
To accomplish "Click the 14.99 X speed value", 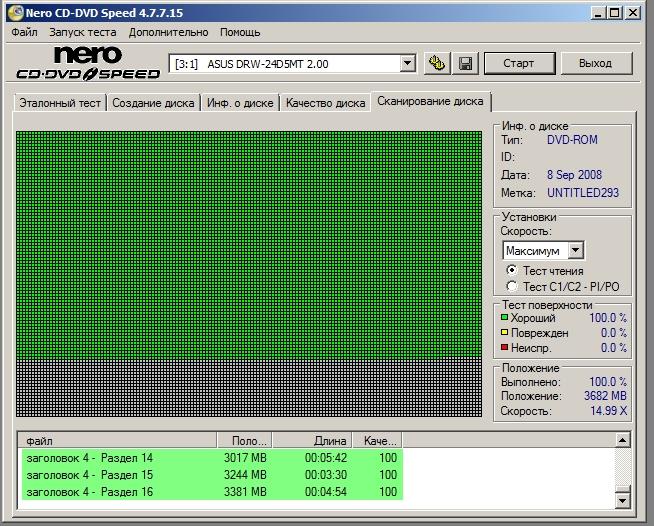I will tap(609, 410).
